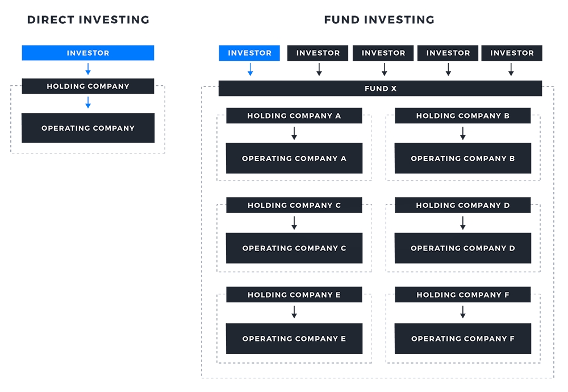Image resolution: width=568 pixels, height=392 pixels.
Task: Click the arrow below Holding Company B
Action: tap(463, 134)
